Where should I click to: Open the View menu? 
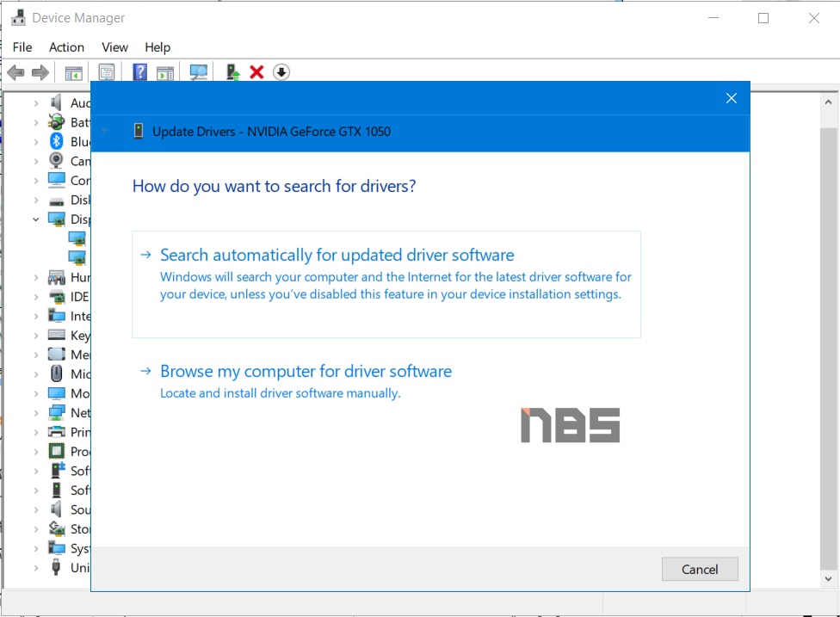[114, 47]
